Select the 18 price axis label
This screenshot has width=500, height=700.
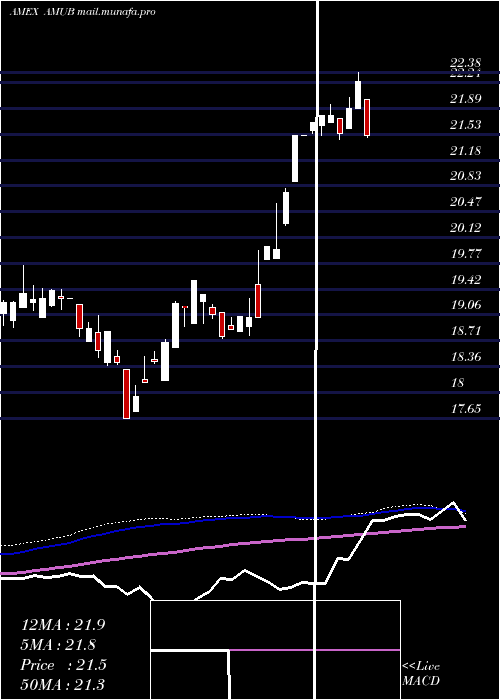[x=458, y=383]
